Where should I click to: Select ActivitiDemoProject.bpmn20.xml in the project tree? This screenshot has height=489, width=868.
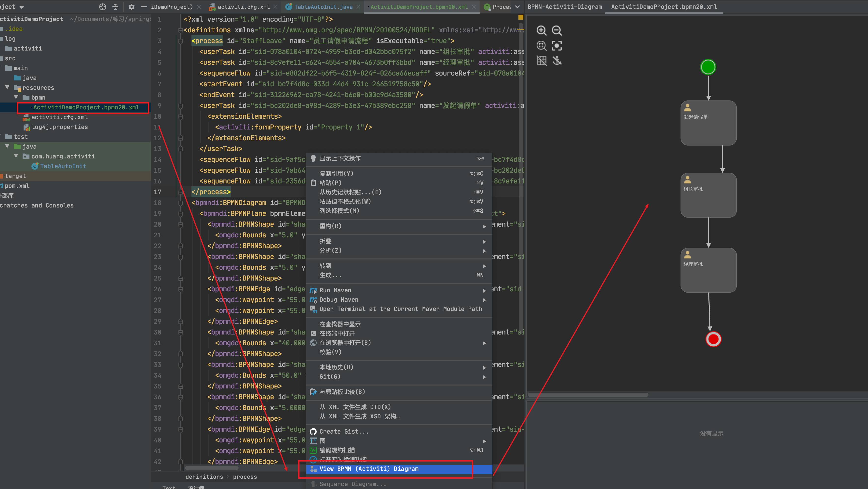pyautogui.click(x=86, y=107)
